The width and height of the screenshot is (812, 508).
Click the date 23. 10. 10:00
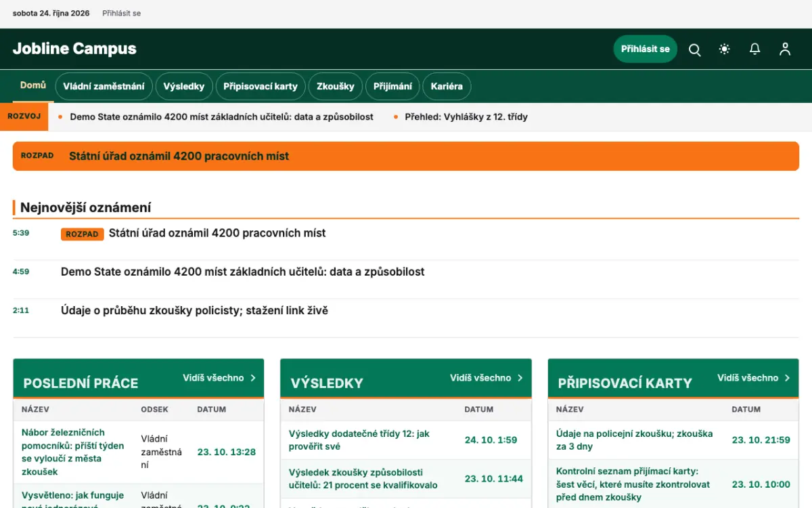(761, 484)
